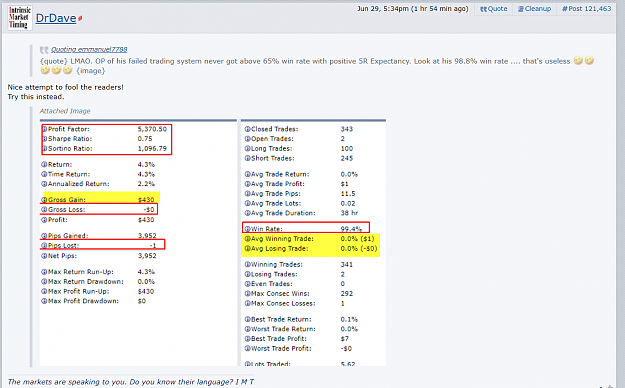Click the Winning Trades value 341
The image size is (625, 388).
(347, 264)
